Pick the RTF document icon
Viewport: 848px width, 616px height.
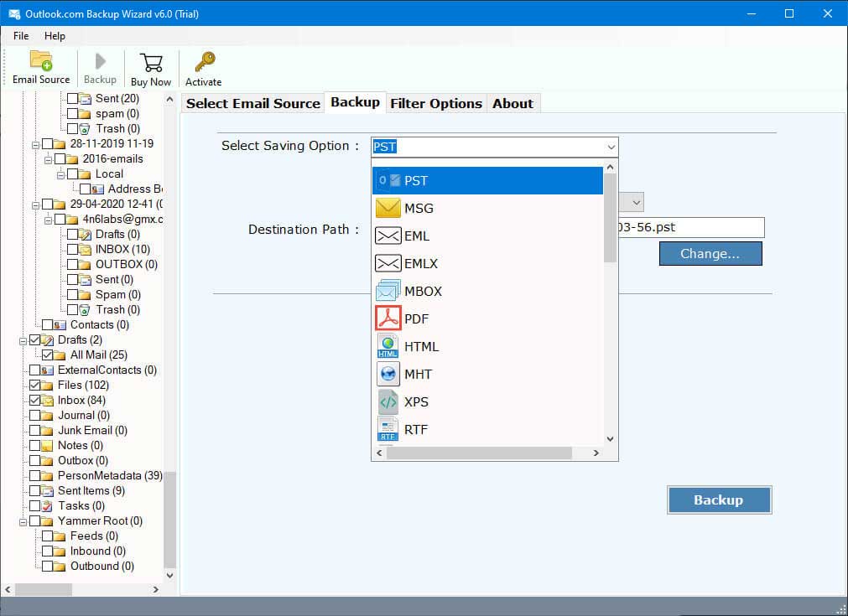click(388, 429)
